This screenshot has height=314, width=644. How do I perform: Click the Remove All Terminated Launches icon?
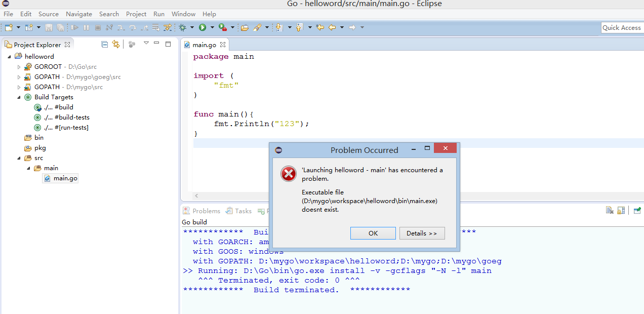click(610, 210)
